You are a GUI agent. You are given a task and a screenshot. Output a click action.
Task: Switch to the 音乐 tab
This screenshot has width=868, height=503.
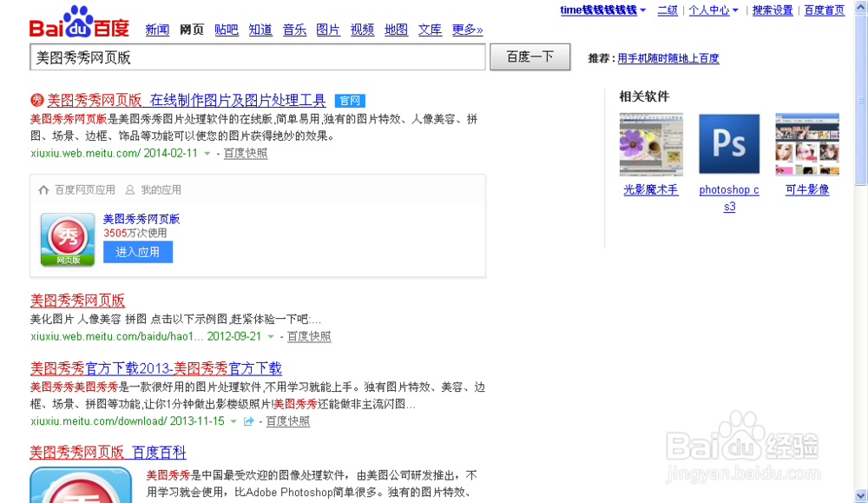pyautogui.click(x=294, y=30)
